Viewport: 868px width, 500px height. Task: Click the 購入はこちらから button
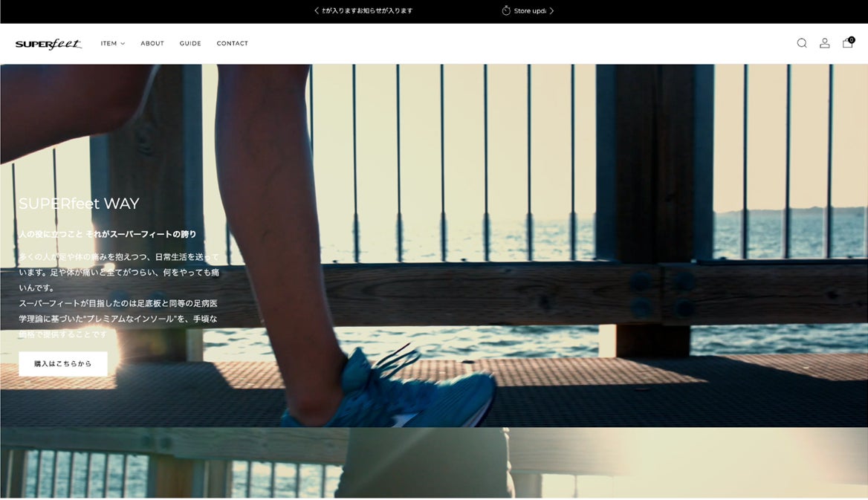pyautogui.click(x=63, y=364)
